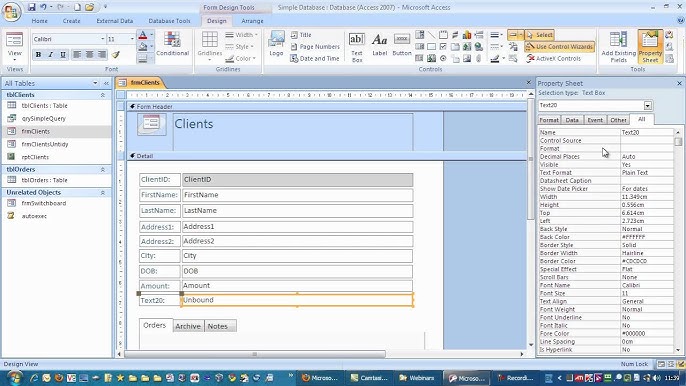Insert a Logo into the form

point(276,44)
